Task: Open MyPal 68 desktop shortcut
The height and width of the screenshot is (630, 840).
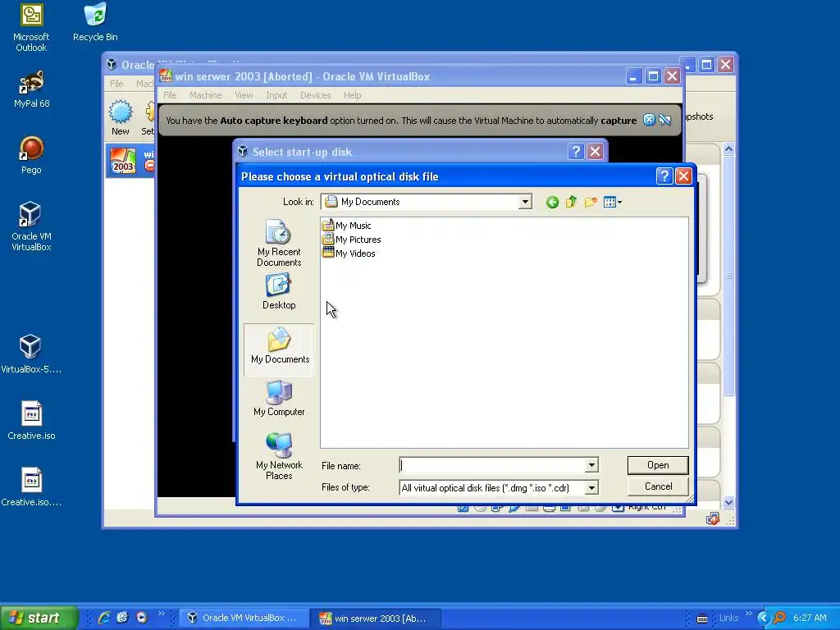Action: pyautogui.click(x=32, y=89)
